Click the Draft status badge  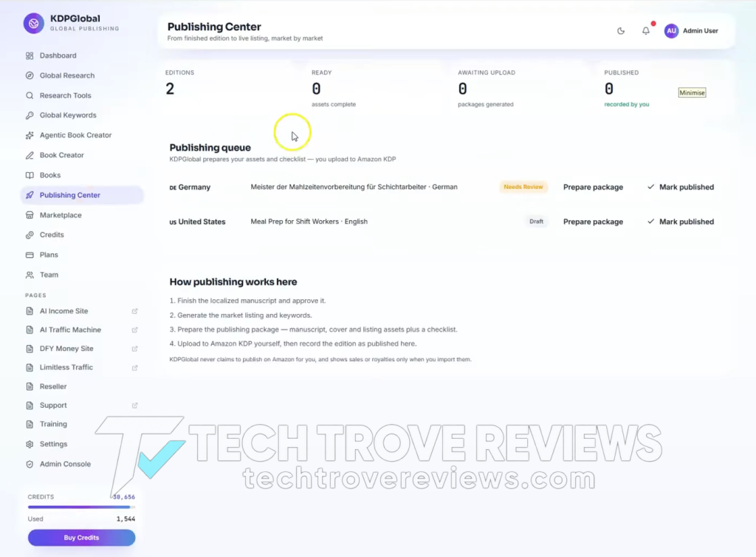(x=536, y=222)
